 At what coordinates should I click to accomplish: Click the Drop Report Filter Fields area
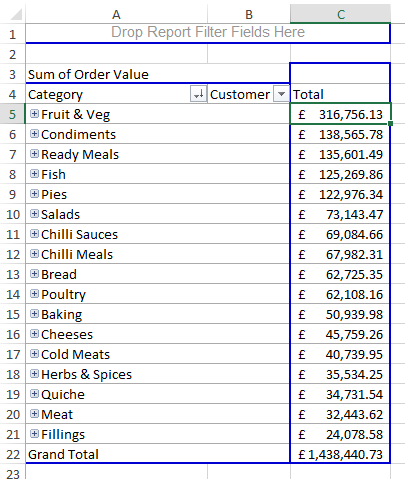click(208, 33)
